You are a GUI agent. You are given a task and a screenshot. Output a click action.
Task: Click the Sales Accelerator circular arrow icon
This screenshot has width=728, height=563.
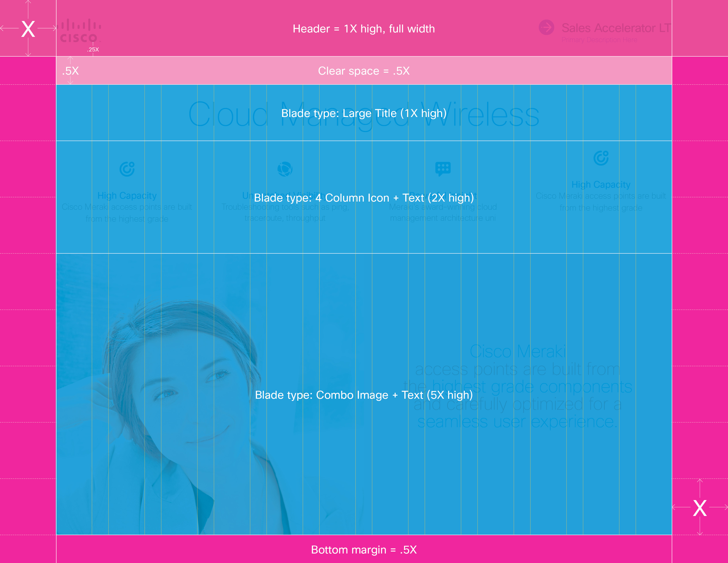(547, 27)
